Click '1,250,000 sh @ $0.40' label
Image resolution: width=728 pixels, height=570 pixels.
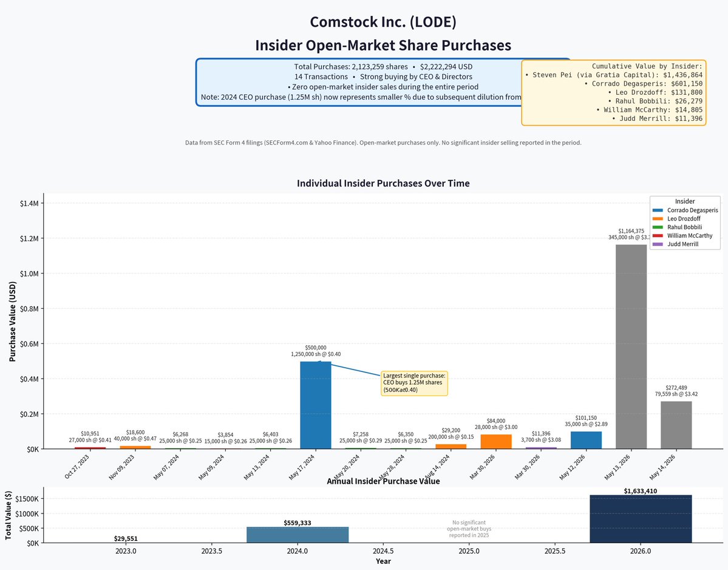tap(316, 354)
